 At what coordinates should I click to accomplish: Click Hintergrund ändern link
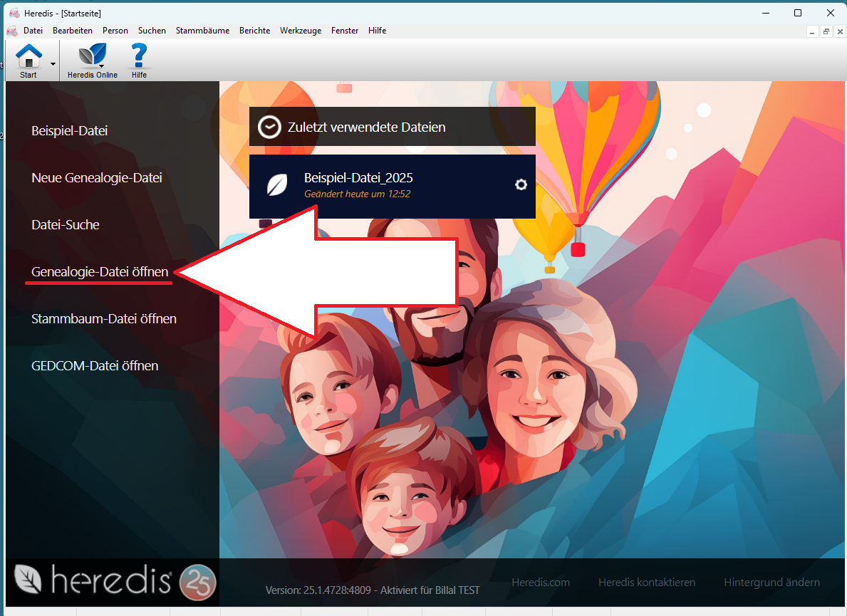coord(771,583)
